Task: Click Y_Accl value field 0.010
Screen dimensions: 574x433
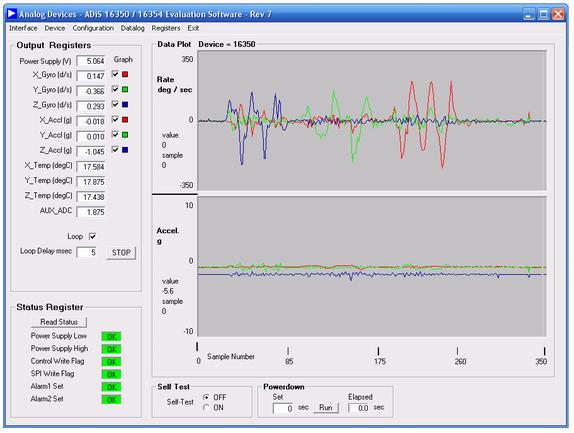Action: coord(91,137)
